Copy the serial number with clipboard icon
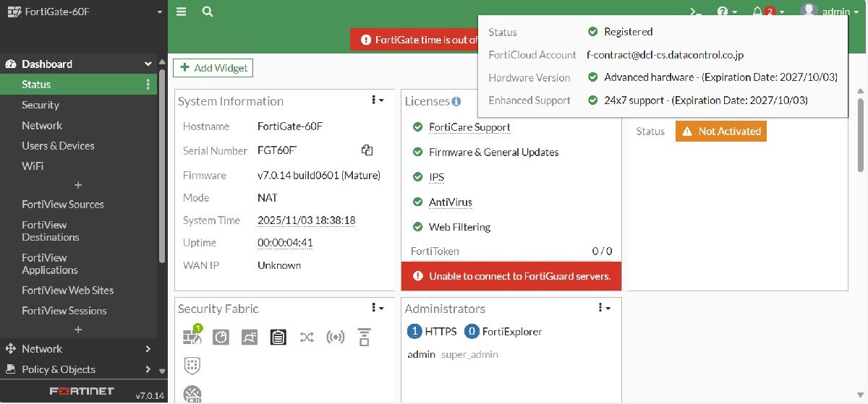868x404 pixels. tap(367, 150)
